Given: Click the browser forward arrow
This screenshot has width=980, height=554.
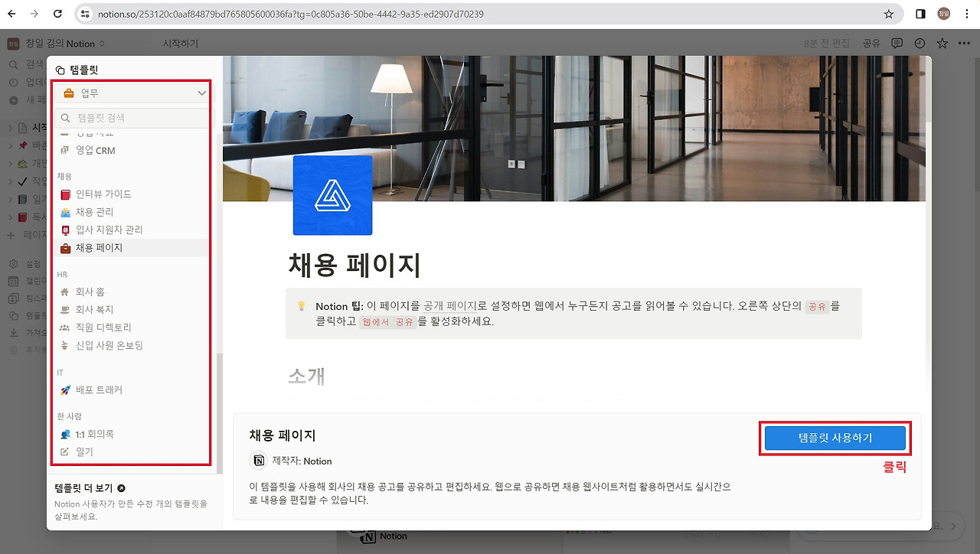Looking at the screenshot, I should (34, 14).
